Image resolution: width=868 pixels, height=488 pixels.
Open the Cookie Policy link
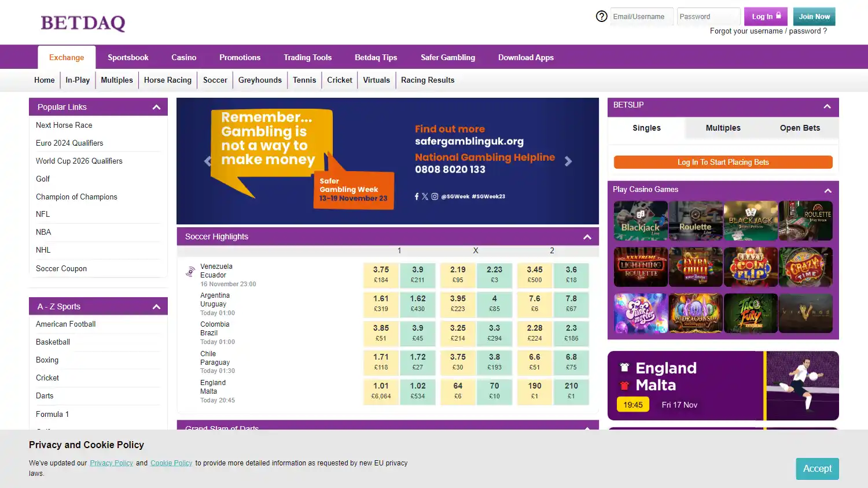171,463
